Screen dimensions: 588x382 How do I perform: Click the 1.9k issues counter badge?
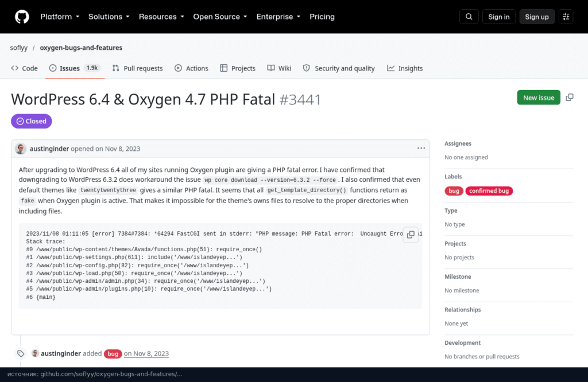coord(92,68)
